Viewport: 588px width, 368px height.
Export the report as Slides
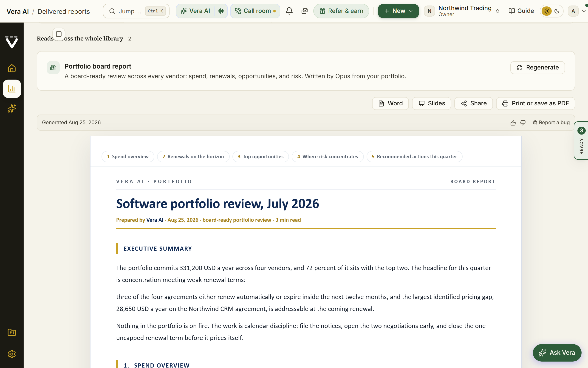pyautogui.click(x=432, y=103)
